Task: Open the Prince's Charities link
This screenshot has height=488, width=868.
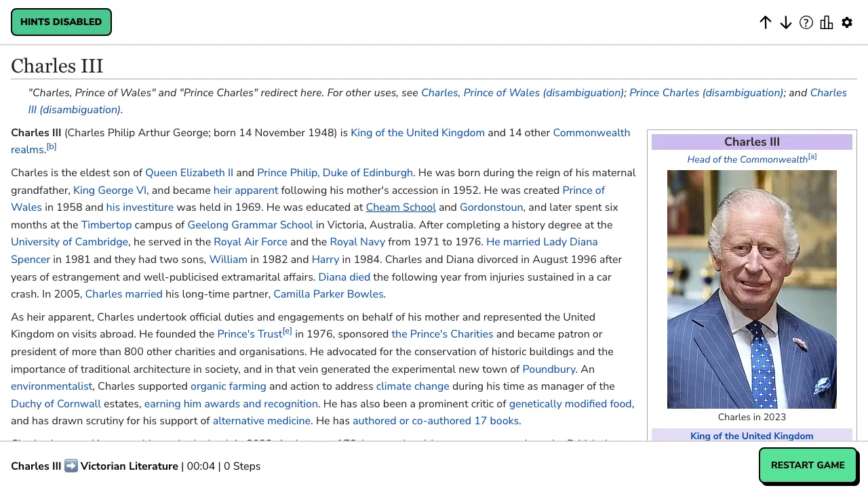Action: [x=442, y=334]
